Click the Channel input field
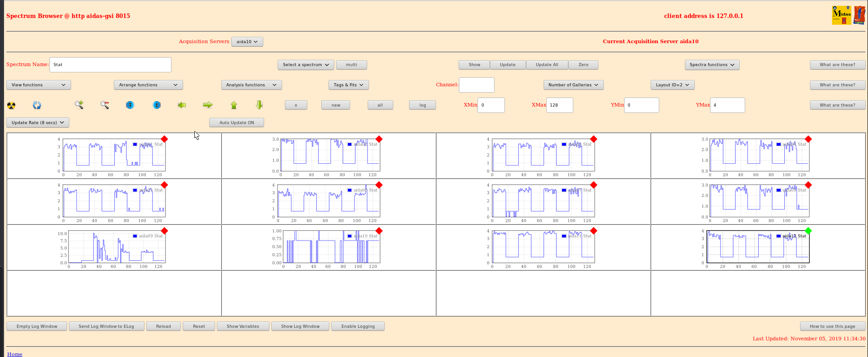 (x=477, y=85)
